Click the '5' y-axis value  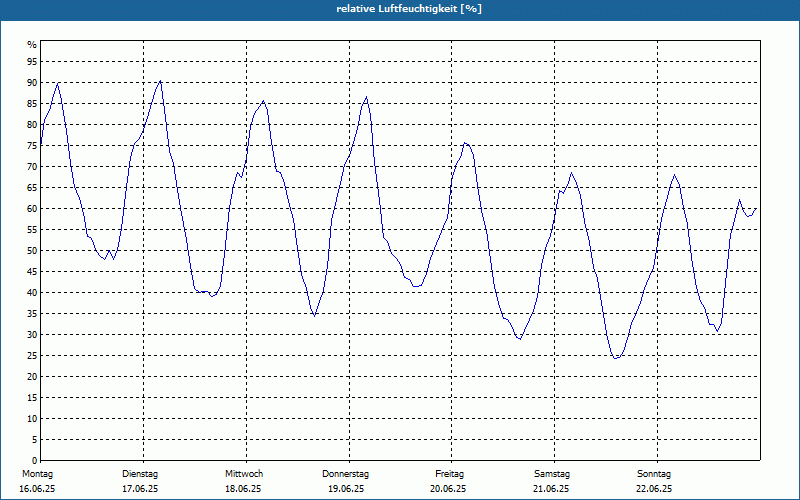tap(35, 440)
